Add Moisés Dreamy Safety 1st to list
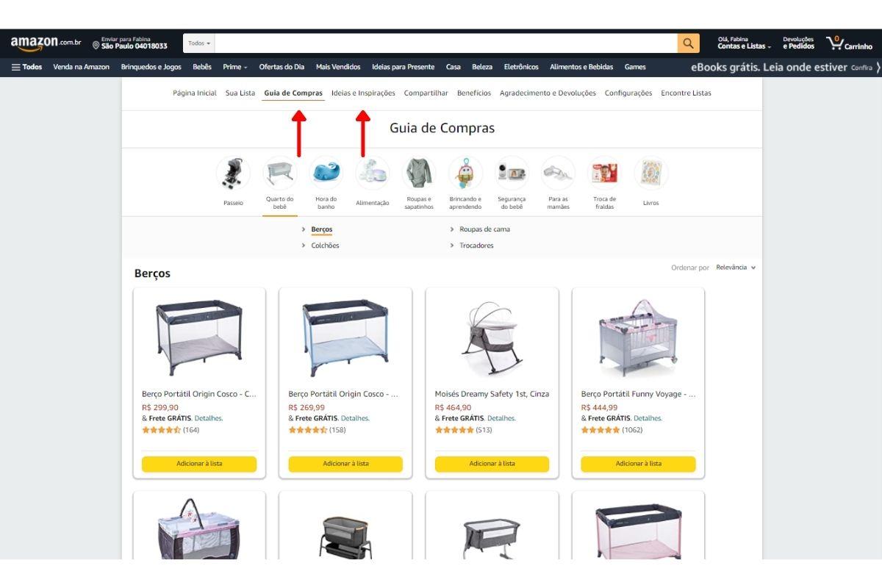Image resolution: width=882 pixels, height=588 pixels. [492, 464]
